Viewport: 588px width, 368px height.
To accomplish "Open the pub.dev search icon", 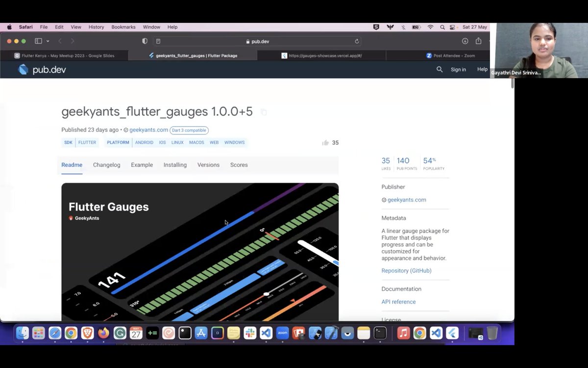I will [x=440, y=70].
